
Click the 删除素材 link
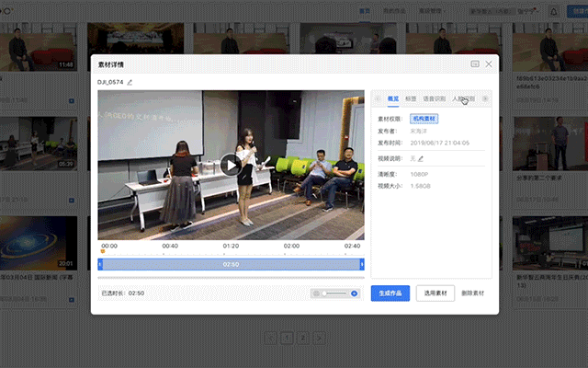coord(473,293)
